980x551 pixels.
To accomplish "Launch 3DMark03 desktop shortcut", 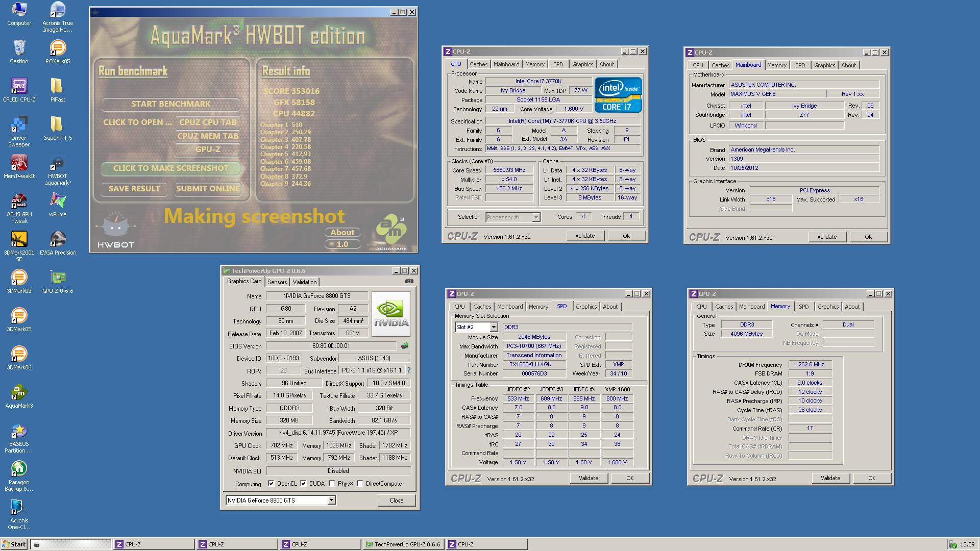I will pos(19,282).
